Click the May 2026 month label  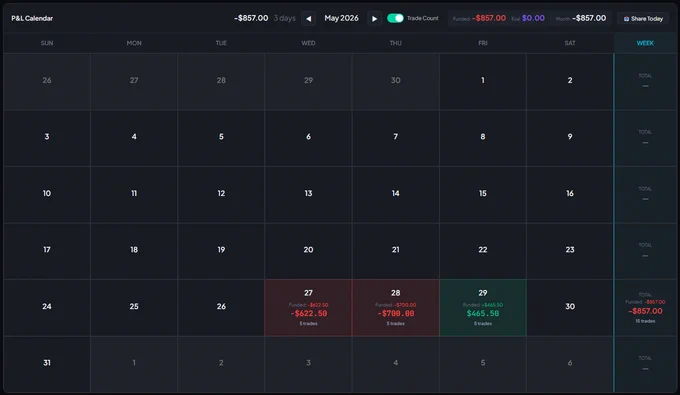pos(341,18)
